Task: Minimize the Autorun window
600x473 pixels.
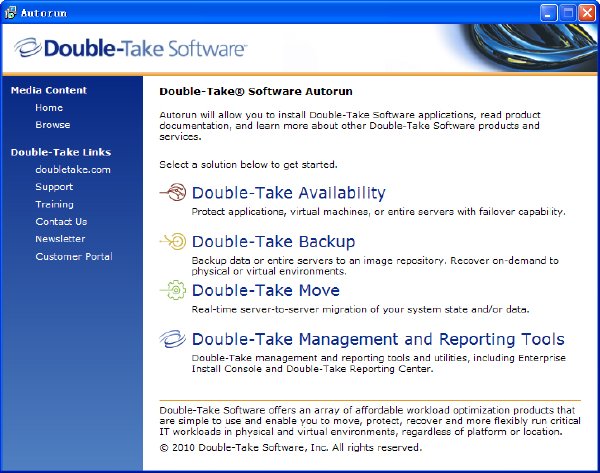Action: (x=548, y=13)
